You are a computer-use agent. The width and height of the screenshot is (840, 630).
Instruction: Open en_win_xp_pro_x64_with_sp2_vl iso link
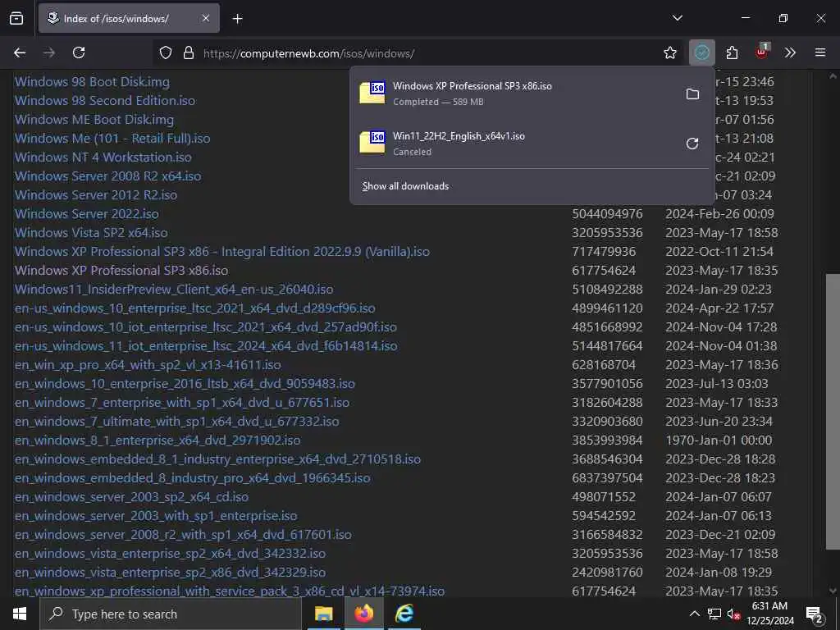point(148,364)
